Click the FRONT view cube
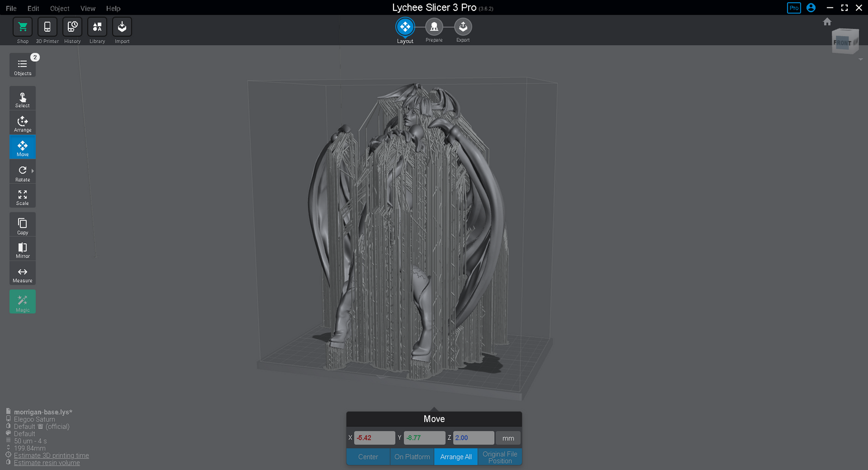 tap(842, 42)
